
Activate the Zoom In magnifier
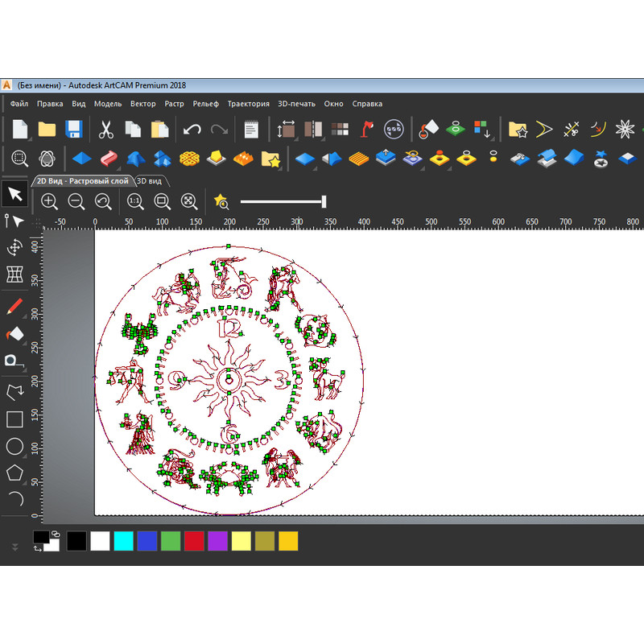click(49, 201)
